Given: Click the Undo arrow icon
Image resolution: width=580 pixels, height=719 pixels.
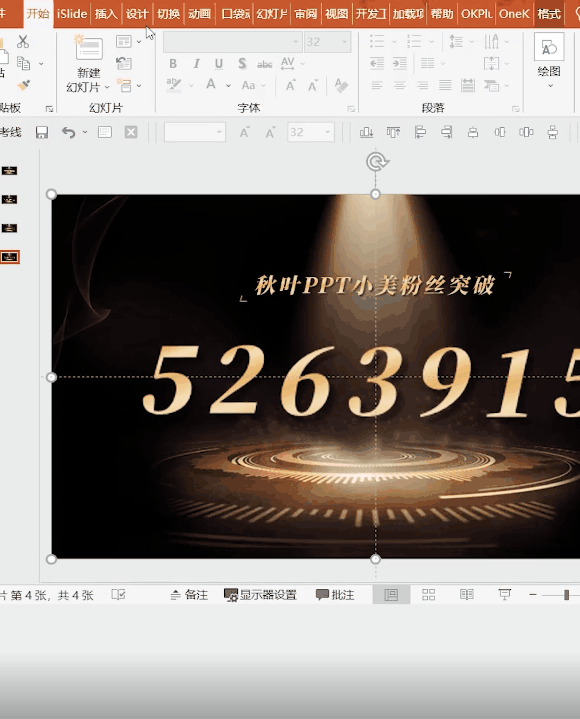Looking at the screenshot, I should [x=68, y=133].
